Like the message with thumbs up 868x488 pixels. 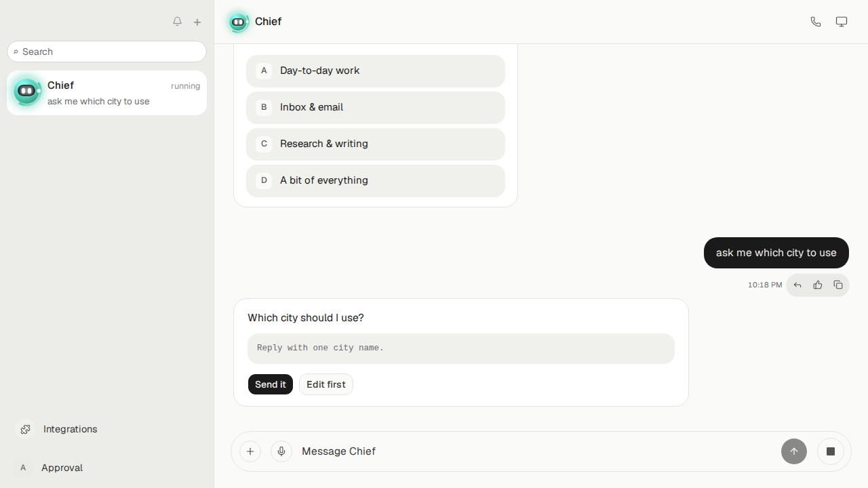818,285
